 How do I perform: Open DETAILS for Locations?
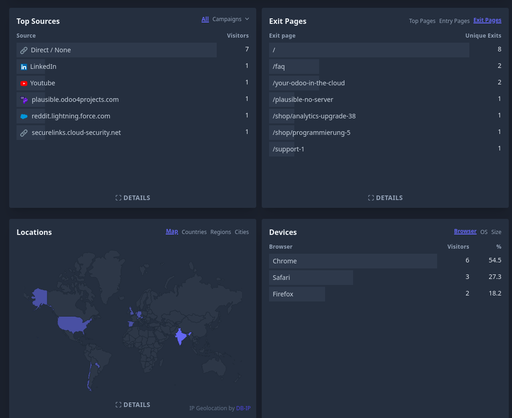coord(133,405)
